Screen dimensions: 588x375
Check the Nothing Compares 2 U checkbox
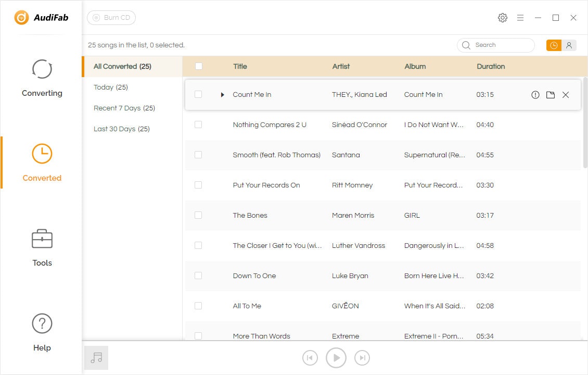point(198,124)
